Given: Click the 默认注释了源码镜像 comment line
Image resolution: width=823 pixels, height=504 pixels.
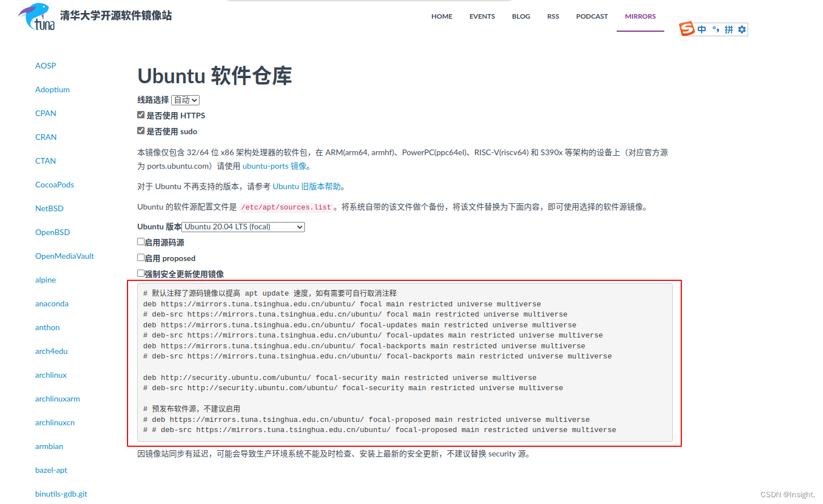Looking at the screenshot, I should click(x=270, y=293).
